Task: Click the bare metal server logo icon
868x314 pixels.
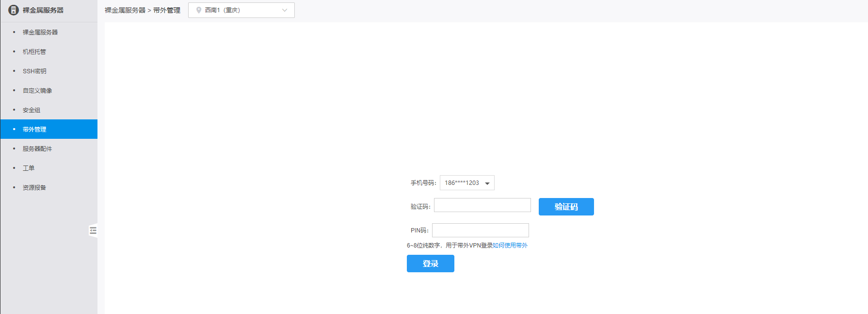Action: [14, 10]
